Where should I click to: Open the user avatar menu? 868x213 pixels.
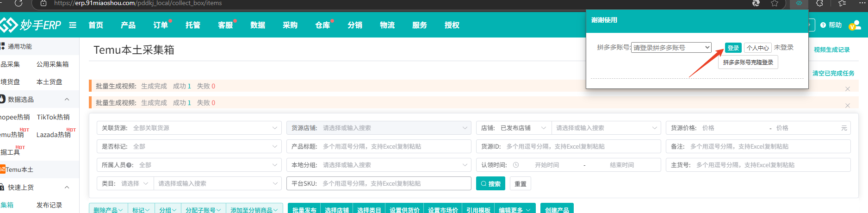[x=855, y=25]
